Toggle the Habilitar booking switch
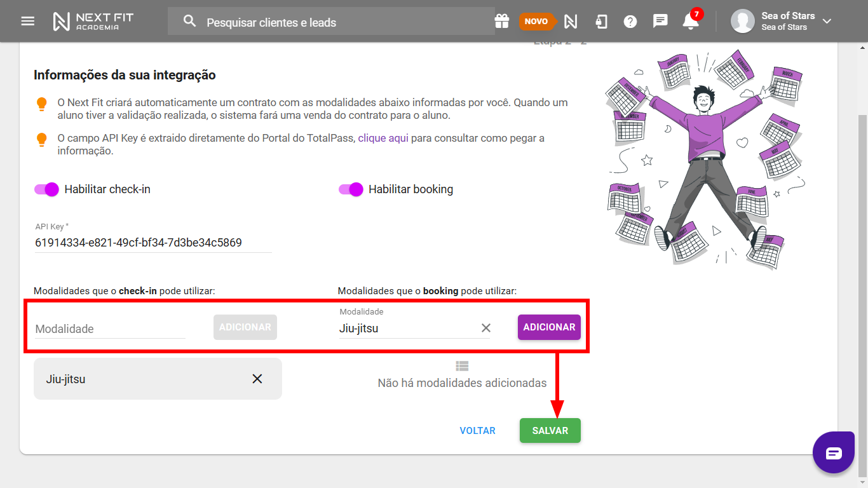Image resolution: width=868 pixels, height=488 pixels. [x=351, y=189]
